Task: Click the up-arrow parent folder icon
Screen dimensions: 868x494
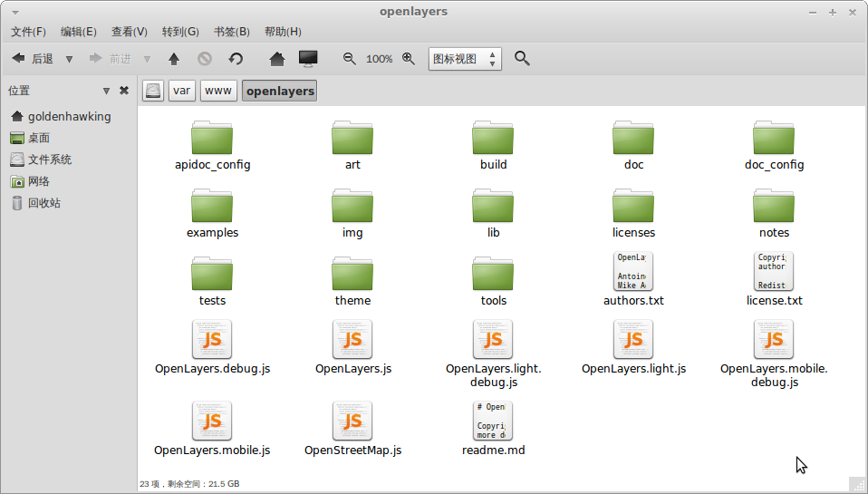Action: tap(174, 59)
